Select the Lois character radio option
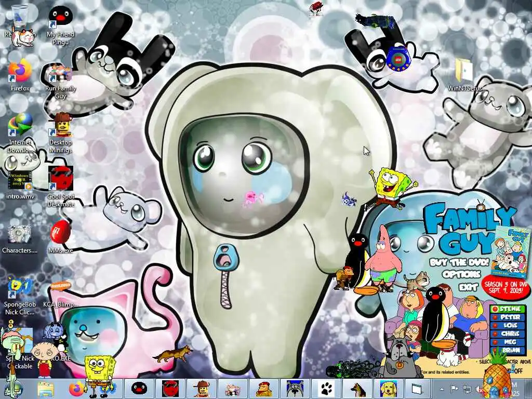 click(x=508, y=325)
